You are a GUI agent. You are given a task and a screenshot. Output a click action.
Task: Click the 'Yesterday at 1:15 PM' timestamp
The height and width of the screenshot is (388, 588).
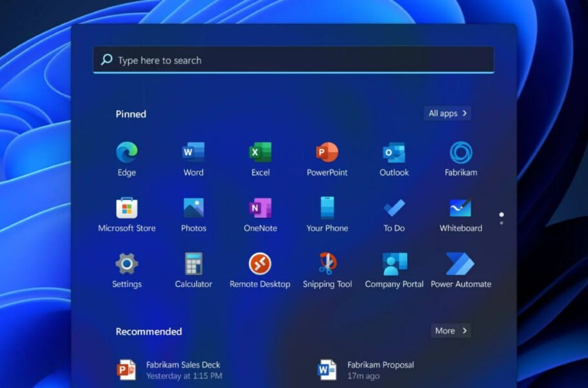click(184, 376)
